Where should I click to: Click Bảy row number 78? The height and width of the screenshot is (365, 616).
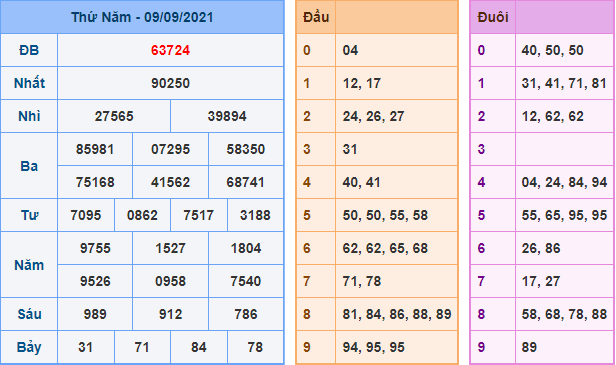tap(255, 347)
